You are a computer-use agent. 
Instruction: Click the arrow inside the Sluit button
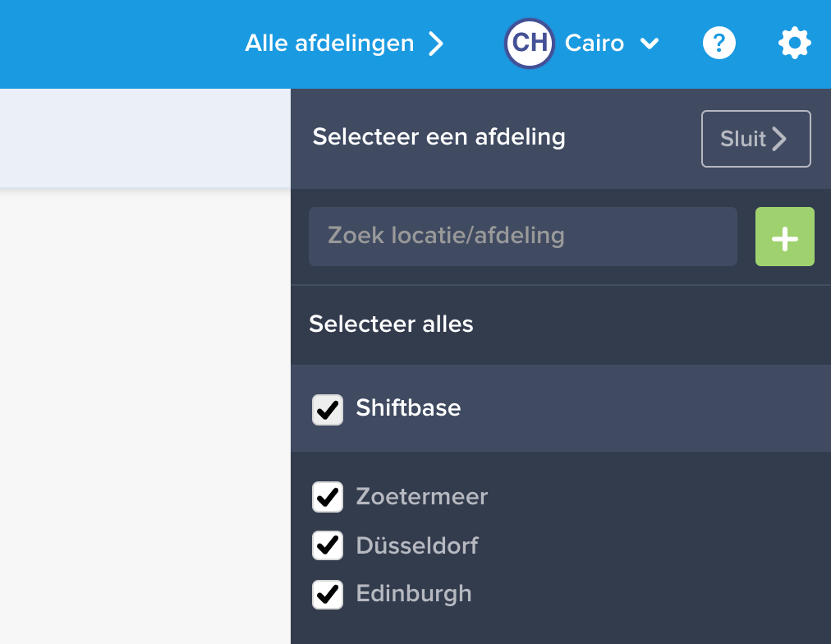click(x=779, y=139)
